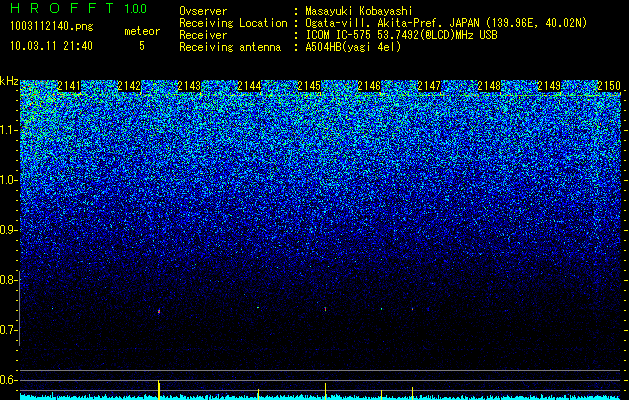The image size is (629, 400).
Task: Click the meteor echo dot after 2145
Action: point(325,309)
